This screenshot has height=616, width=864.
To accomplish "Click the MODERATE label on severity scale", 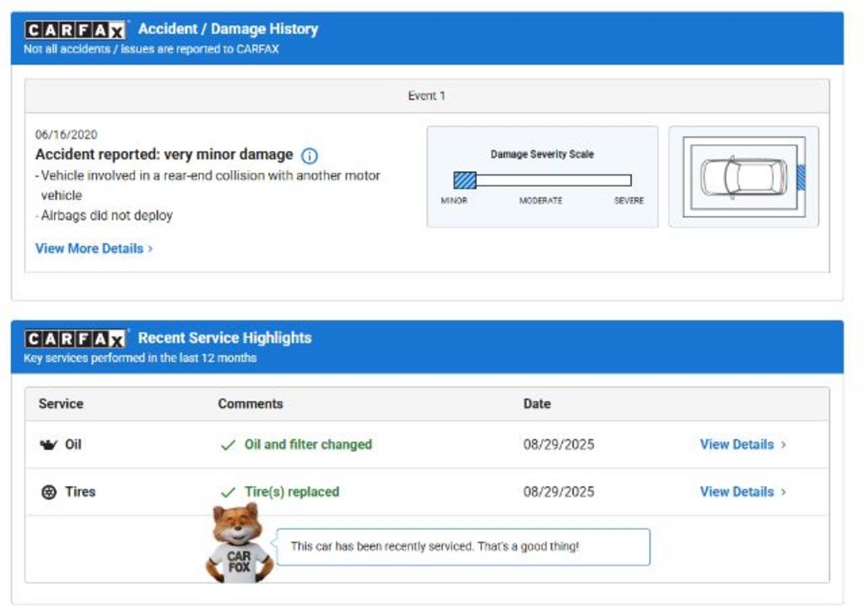I will point(541,201).
